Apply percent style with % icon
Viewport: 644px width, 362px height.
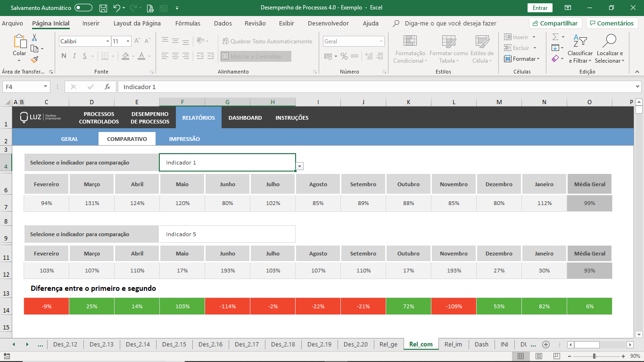pos(344,56)
